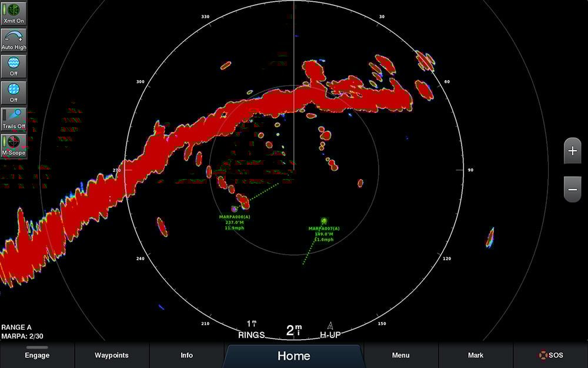
Task: Tap the 1 mile RINGS label
Action: point(251,331)
